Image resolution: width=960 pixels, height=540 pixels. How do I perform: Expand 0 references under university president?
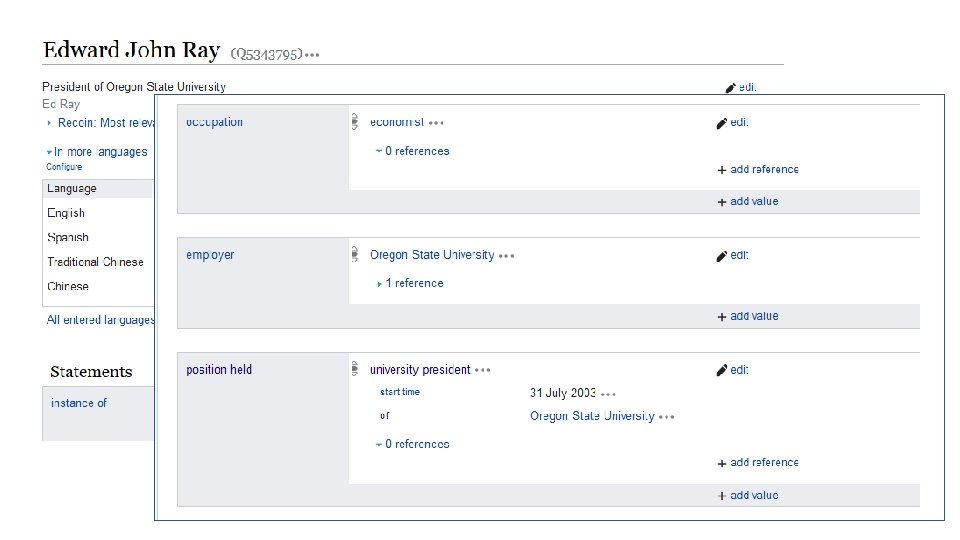tap(412, 444)
